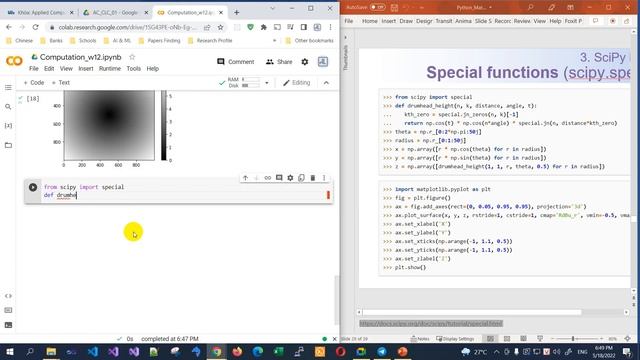The height and width of the screenshot is (360, 640).
Task: Open terminal icon in sidebar
Action: tap(8, 325)
